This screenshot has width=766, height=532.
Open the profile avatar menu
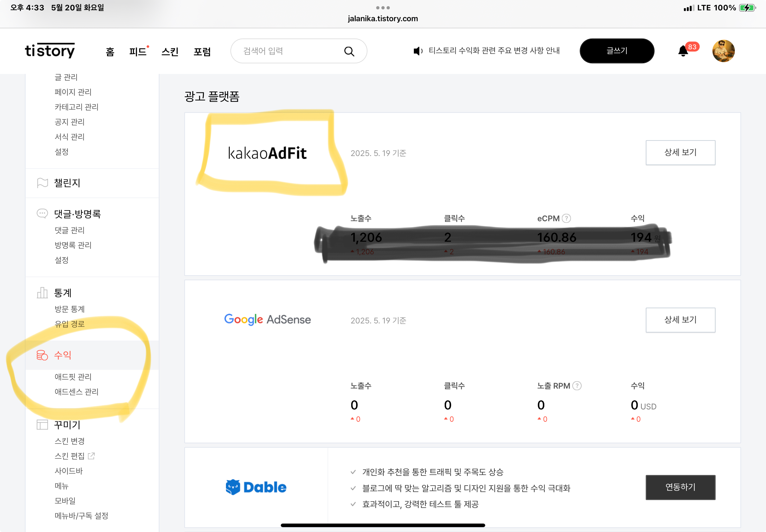click(723, 51)
